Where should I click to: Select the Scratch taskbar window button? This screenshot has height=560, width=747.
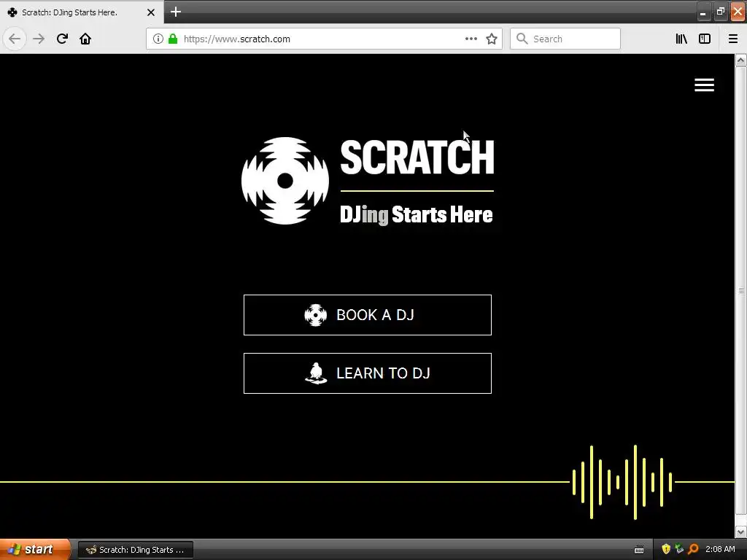(x=135, y=550)
